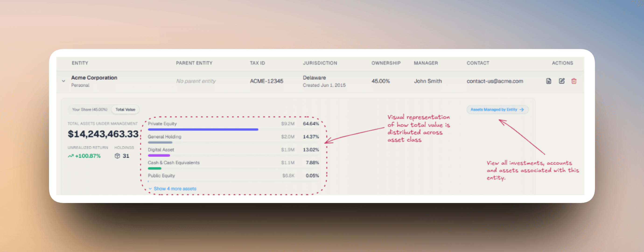Sort by the ENTITY column header
The width and height of the screenshot is (644, 252).
[x=80, y=63]
